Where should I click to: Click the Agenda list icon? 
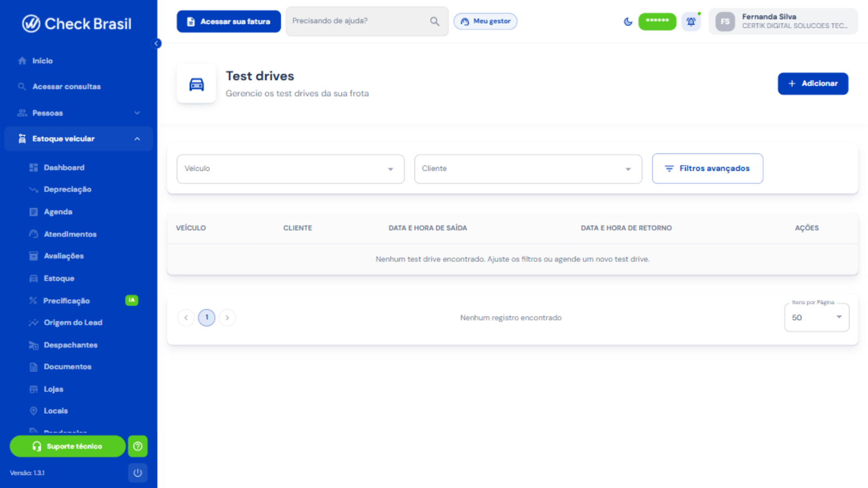[34, 212]
